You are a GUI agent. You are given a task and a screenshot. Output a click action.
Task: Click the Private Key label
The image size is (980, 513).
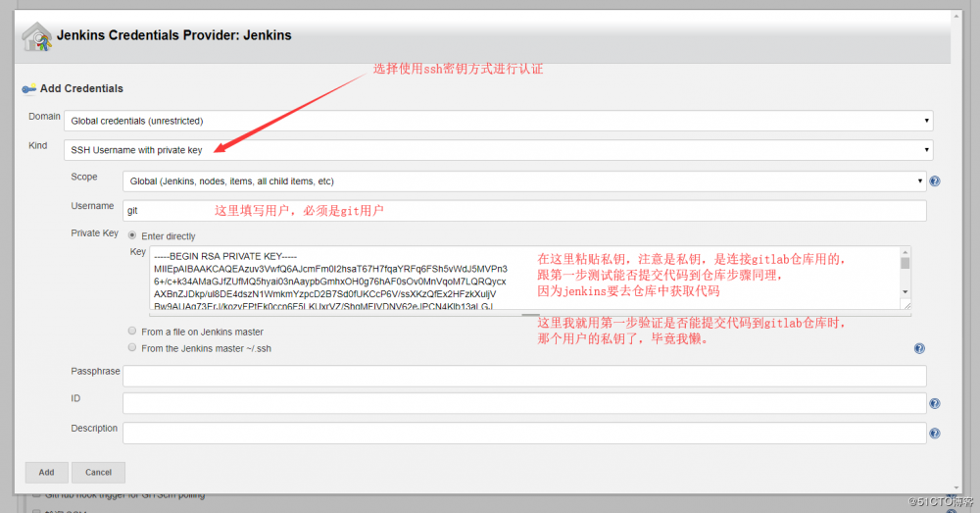94,232
